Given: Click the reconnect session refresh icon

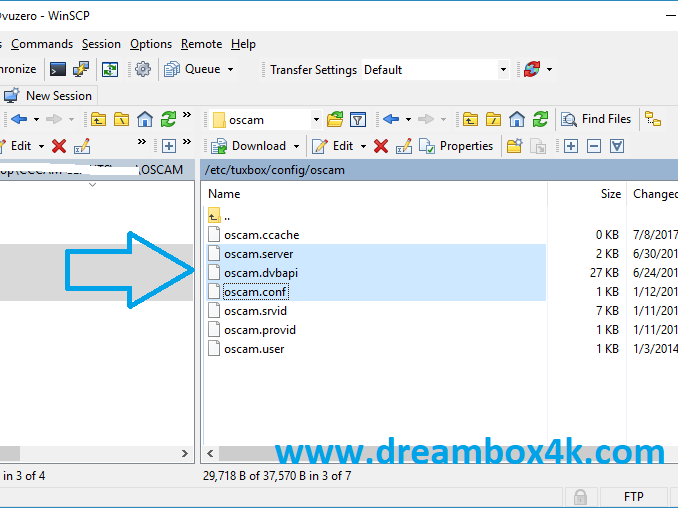Looking at the screenshot, I should [532, 69].
